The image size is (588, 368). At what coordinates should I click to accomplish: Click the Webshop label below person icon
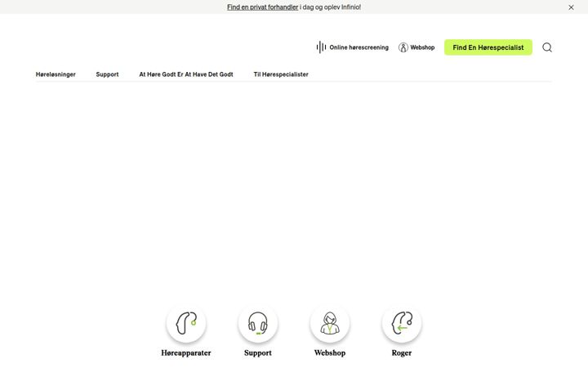click(330, 353)
